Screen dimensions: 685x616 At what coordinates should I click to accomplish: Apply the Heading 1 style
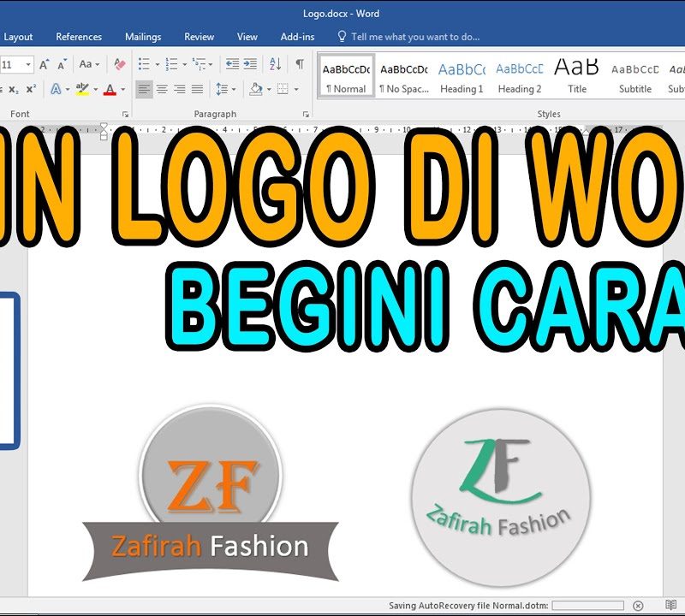click(x=462, y=77)
